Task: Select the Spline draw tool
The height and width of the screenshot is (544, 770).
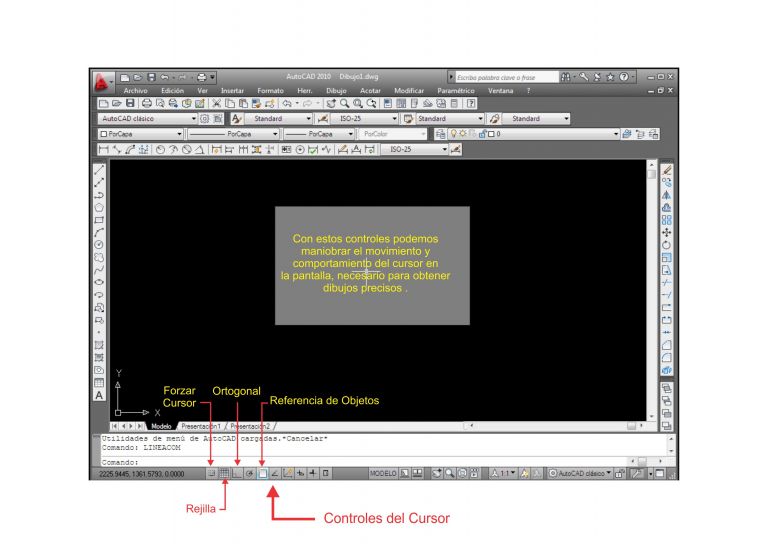Action: (99, 270)
